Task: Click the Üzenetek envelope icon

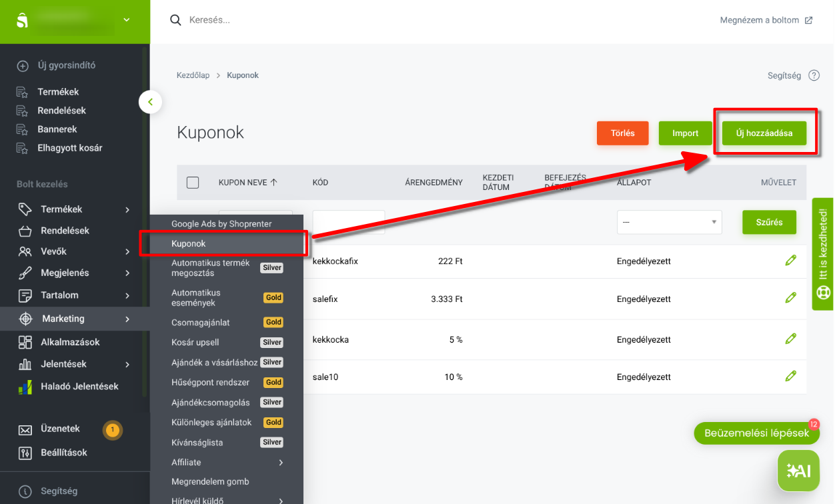Action: pos(25,430)
